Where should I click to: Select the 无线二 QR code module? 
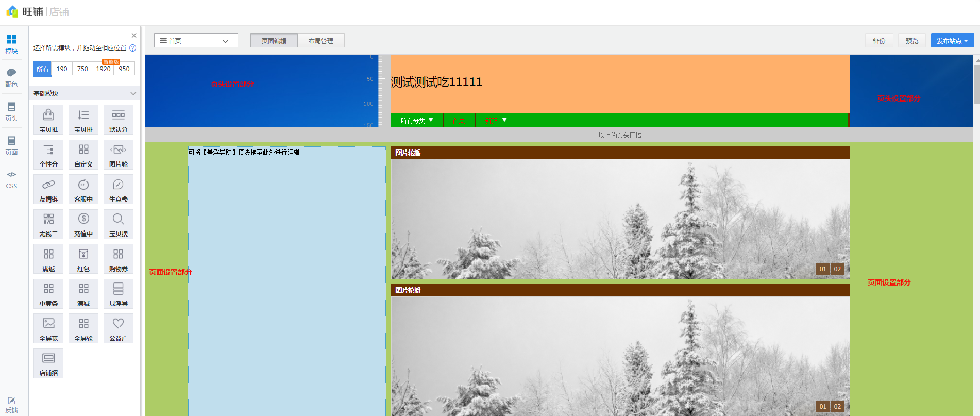48,224
